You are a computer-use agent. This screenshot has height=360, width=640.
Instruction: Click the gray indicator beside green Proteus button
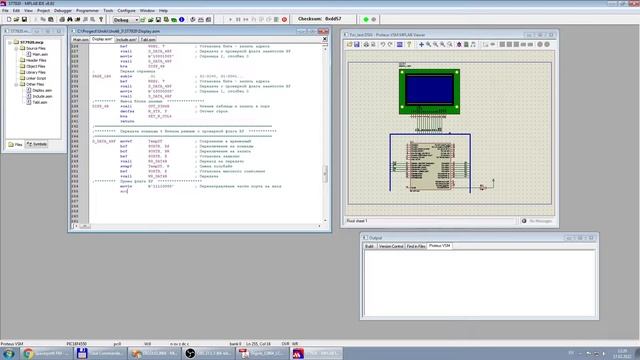tap(373, 19)
